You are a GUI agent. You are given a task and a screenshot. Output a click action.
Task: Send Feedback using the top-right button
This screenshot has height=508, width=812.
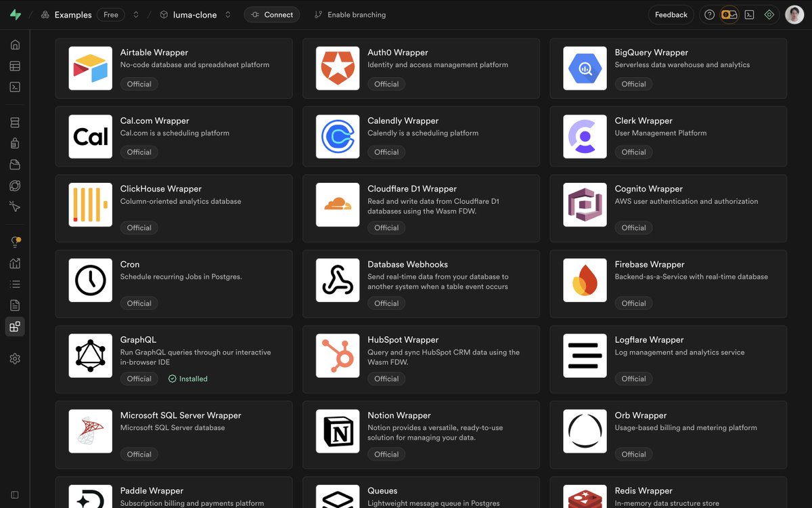[671, 14]
